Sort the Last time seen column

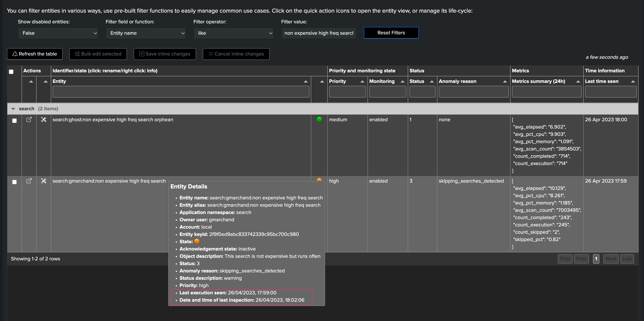633,81
